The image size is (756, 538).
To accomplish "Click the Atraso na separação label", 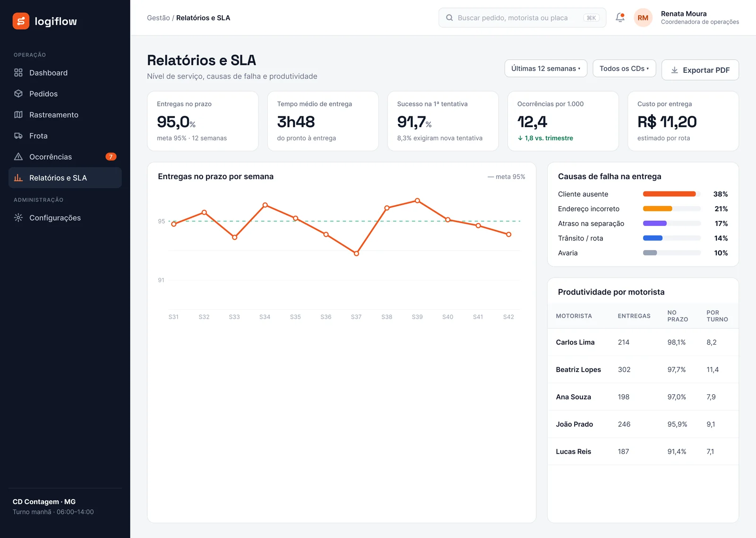I will 591,224.
